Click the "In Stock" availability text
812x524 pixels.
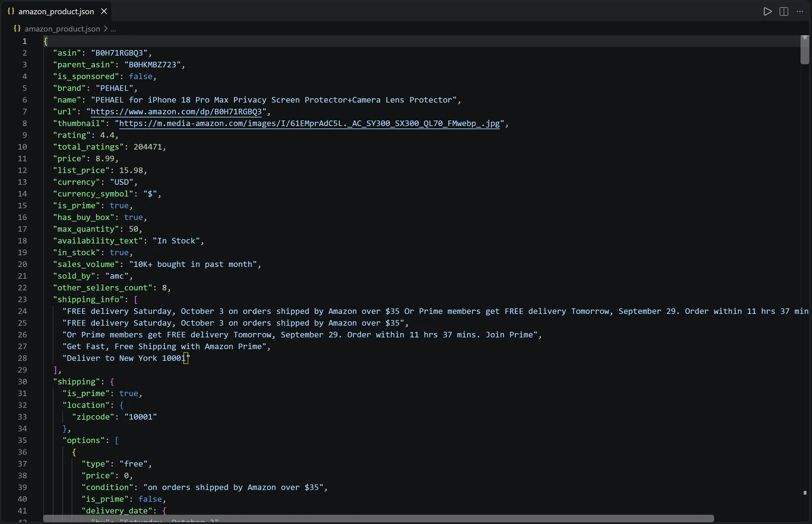pyautogui.click(x=176, y=241)
